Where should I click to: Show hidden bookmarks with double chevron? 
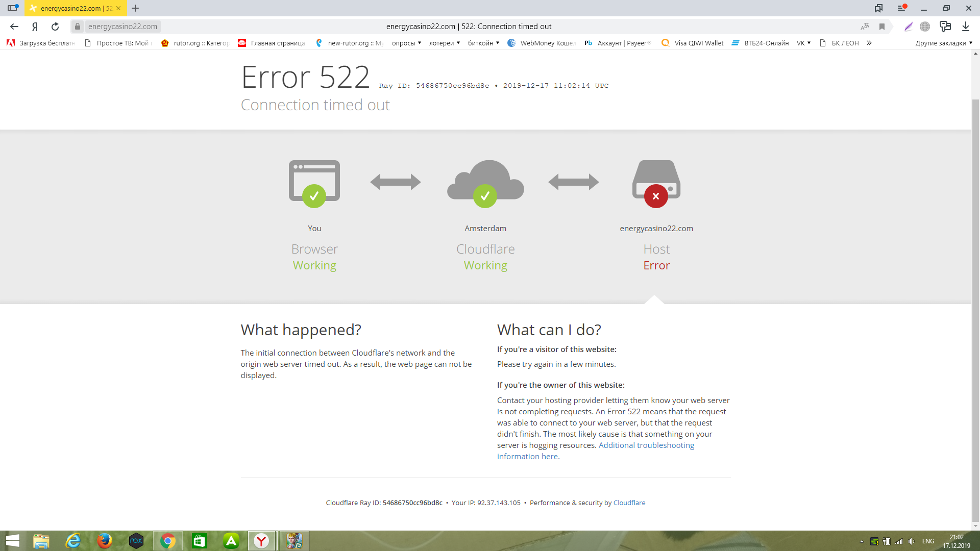click(x=869, y=43)
